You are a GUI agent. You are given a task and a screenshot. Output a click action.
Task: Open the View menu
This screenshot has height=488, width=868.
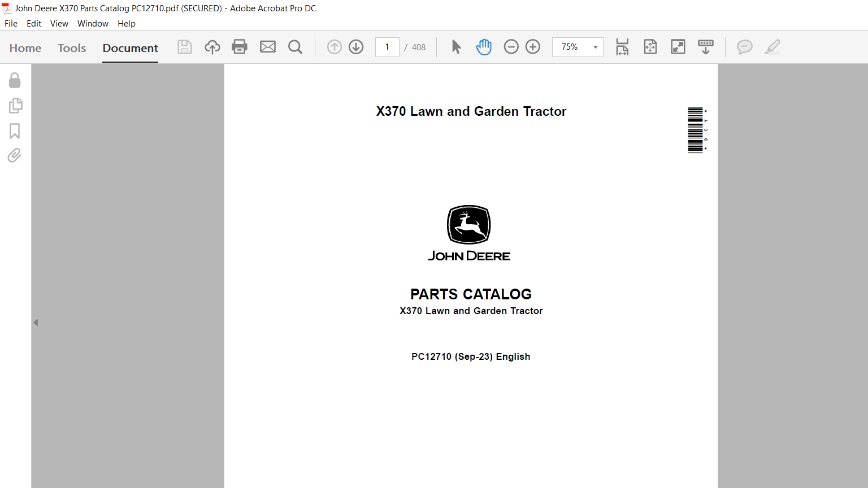[59, 24]
